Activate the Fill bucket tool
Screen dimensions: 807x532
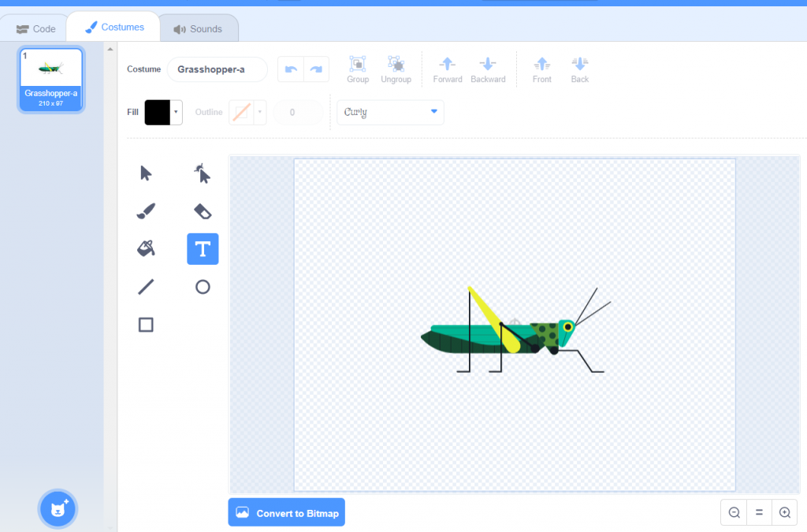(146, 249)
